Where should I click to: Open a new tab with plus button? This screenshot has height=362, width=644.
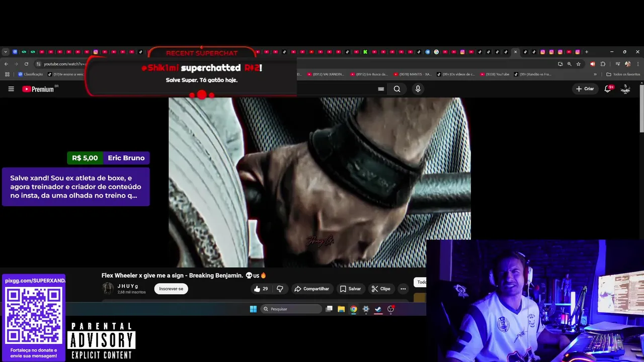(586, 52)
